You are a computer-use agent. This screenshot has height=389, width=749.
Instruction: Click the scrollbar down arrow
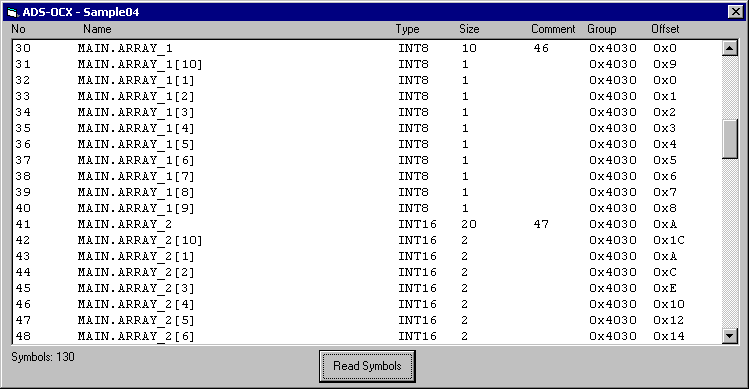coord(729,336)
